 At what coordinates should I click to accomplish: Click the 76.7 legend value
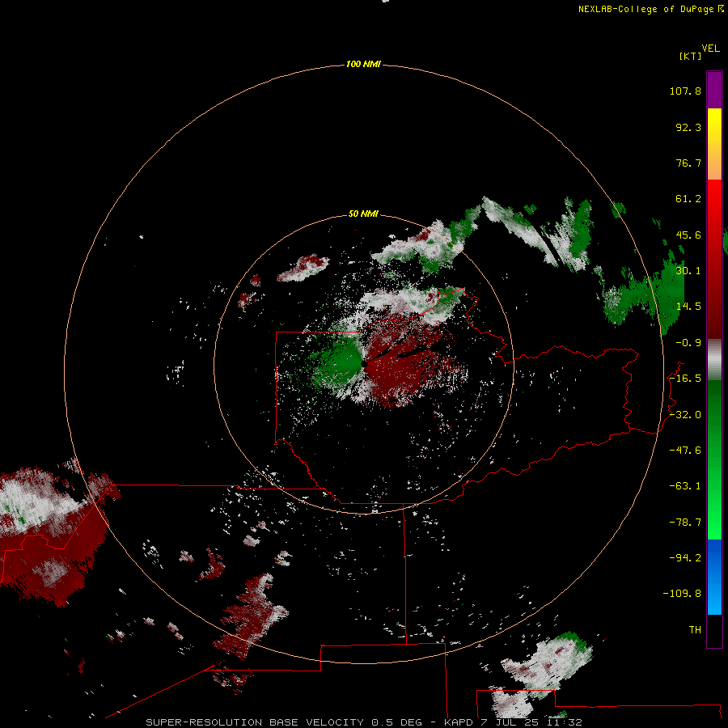click(x=688, y=163)
